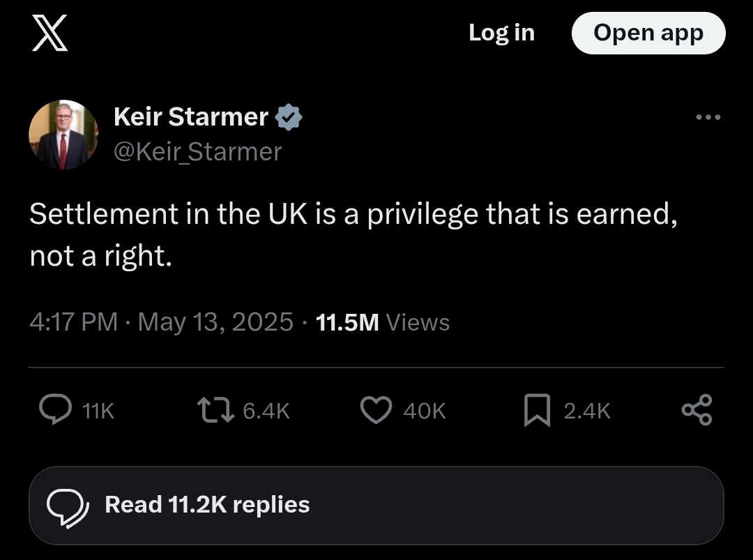
Task: Click the X logo icon
Action: 50,33
